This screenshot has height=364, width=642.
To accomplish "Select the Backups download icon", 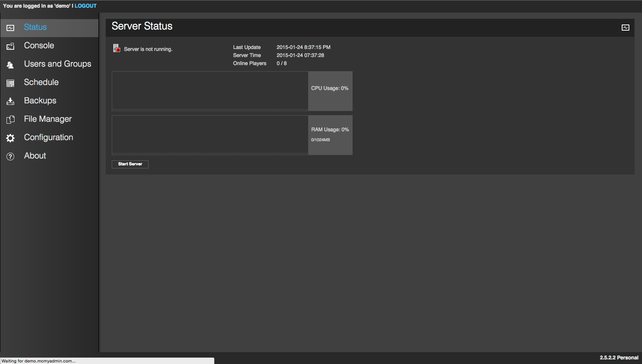I will point(10,101).
